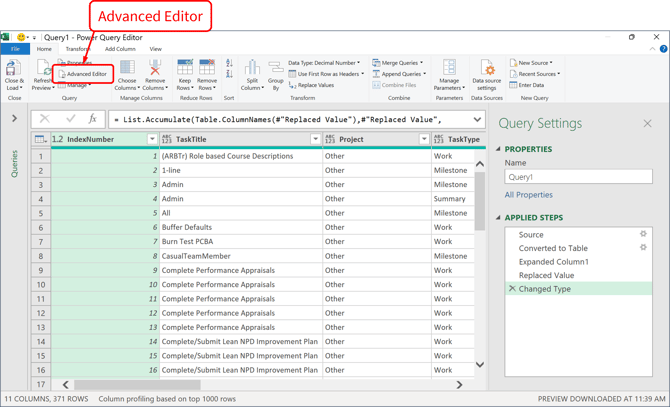Click the All Properties link
670x407 pixels.
click(x=529, y=195)
